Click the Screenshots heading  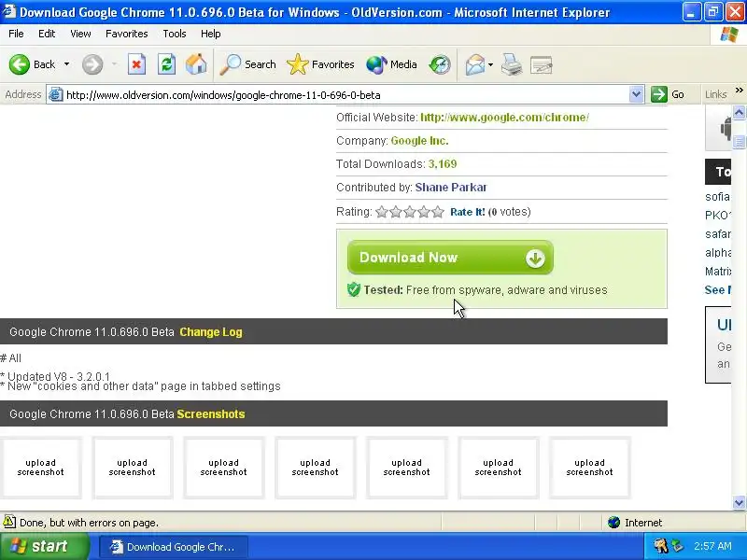(211, 413)
